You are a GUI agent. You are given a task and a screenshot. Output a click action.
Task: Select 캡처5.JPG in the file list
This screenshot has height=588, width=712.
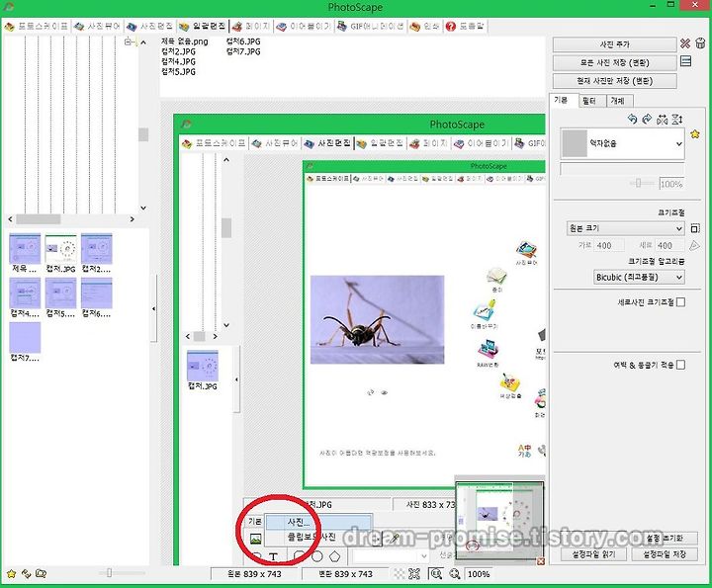(178, 71)
